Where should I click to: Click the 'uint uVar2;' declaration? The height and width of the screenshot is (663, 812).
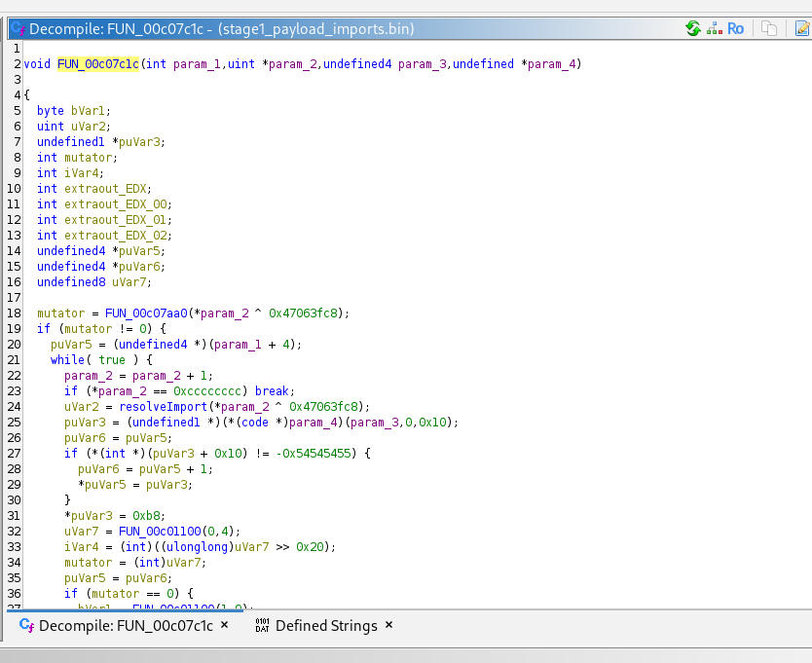pyautogui.click(x=74, y=127)
